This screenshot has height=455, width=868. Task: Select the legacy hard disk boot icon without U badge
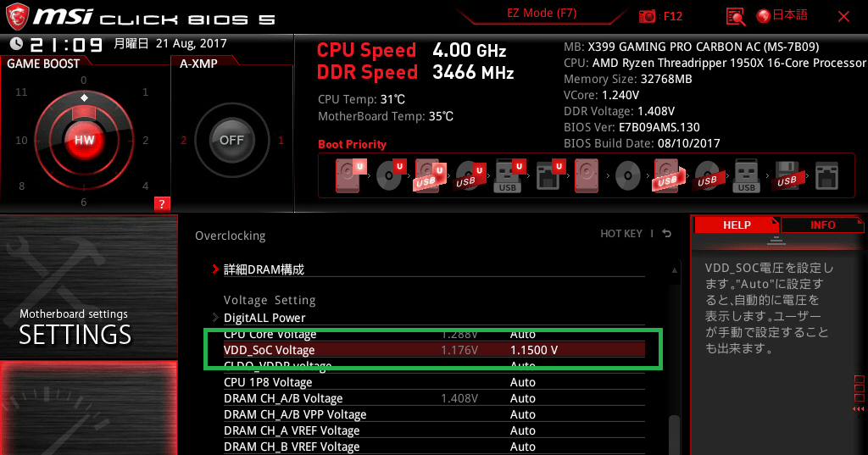pos(587,175)
